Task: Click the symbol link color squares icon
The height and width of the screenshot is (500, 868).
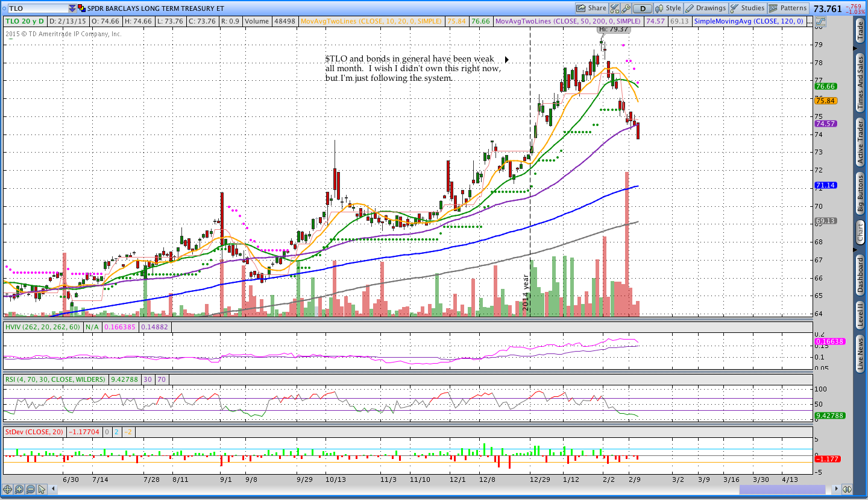Action: pos(82,8)
